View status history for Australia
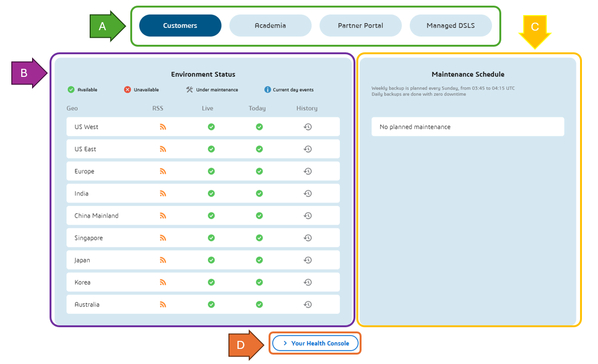Viewport: 598px width, 364px height. (x=308, y=304)
